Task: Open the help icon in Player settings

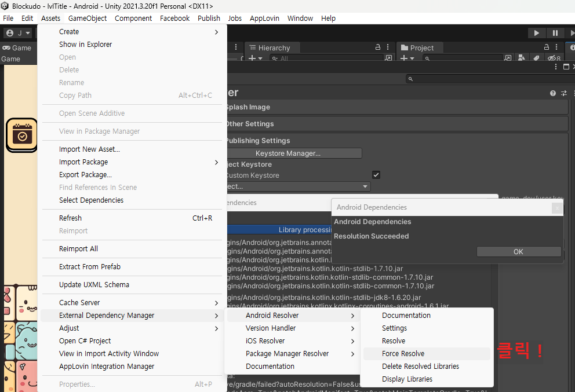Action: [553, 93]
